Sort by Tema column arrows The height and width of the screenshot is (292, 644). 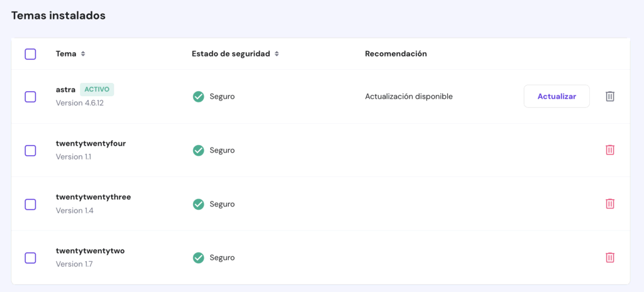(x=83, y=54)
